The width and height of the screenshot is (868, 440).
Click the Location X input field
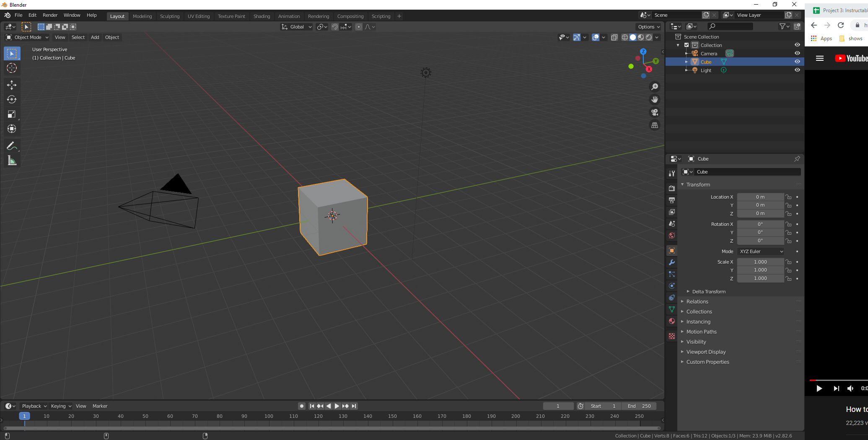(x=760, y=197)
